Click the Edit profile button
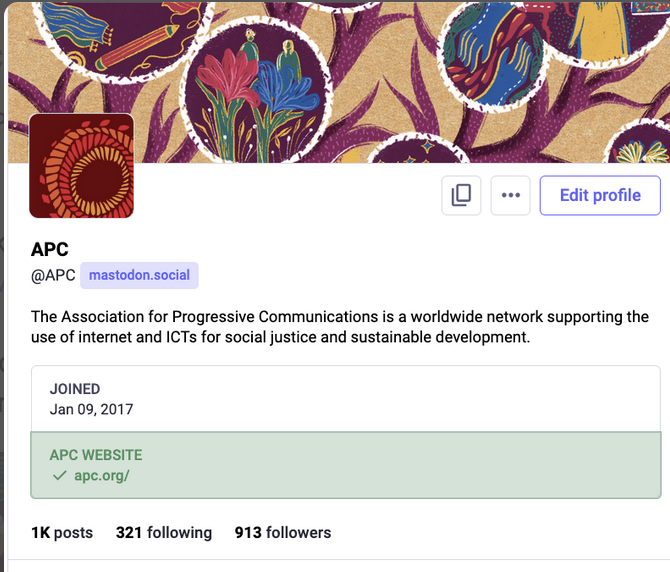This screenshot has height=572, width=670. [600, 195]
